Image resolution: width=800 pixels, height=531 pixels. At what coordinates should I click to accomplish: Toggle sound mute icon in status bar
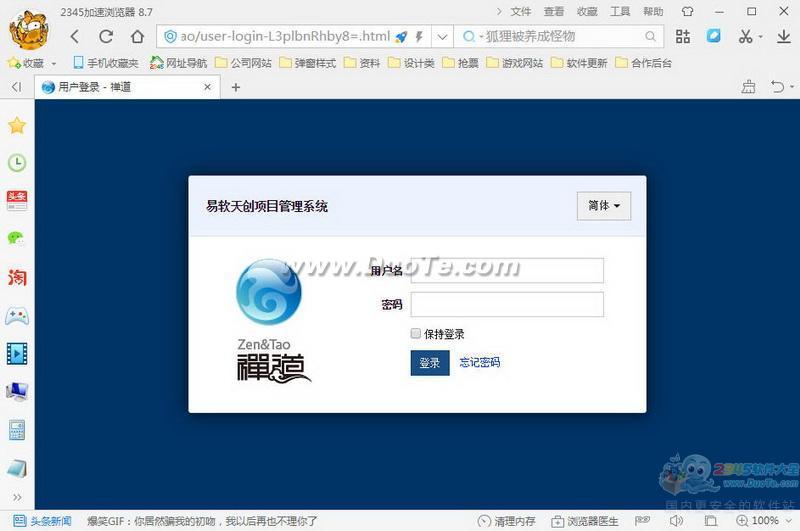(x=677, y=521)
